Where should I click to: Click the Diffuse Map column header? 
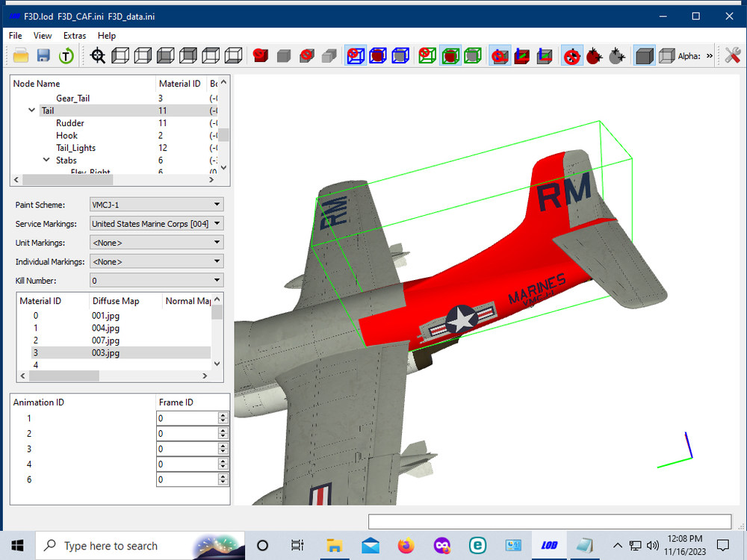point(125,301)
